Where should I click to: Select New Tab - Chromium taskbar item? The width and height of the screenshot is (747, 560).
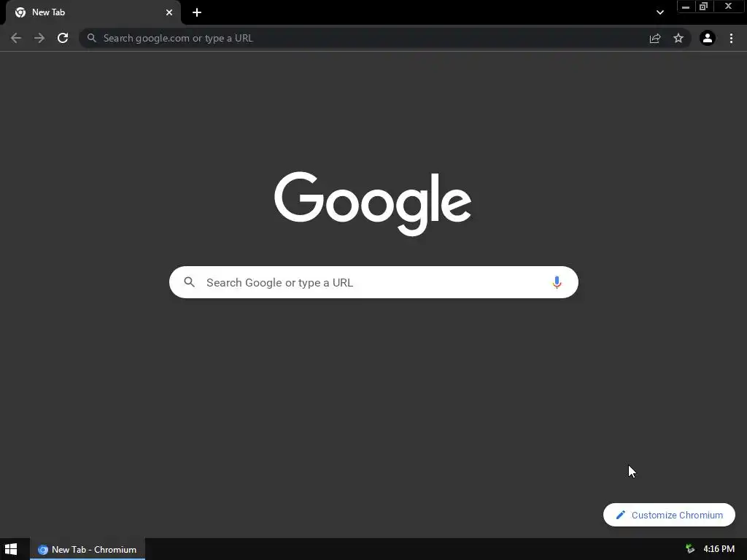coord(88,549)
